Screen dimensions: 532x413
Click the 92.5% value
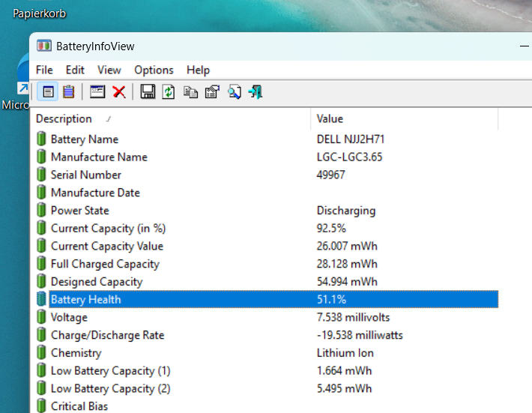[x=330, y=228]
